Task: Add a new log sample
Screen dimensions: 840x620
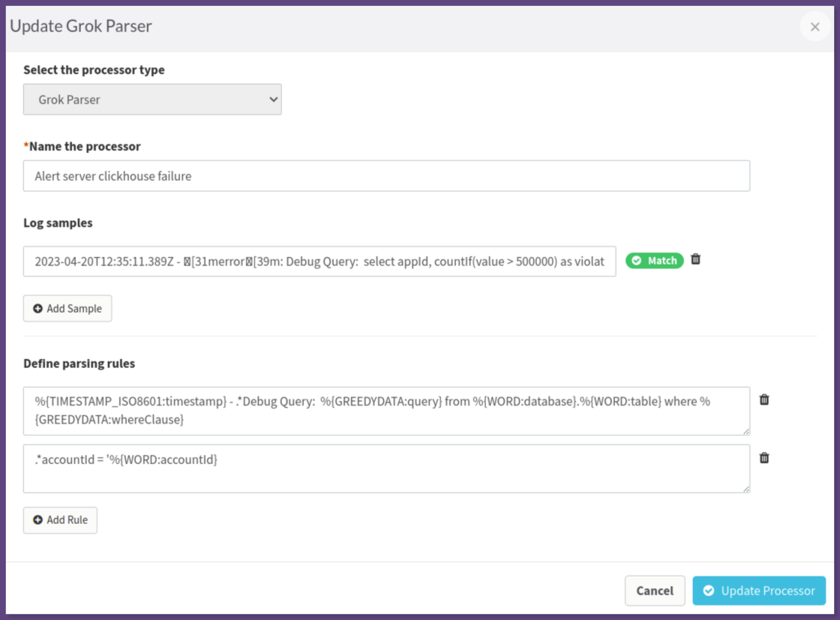Action: pyautogui.click(x=67, y=308)
